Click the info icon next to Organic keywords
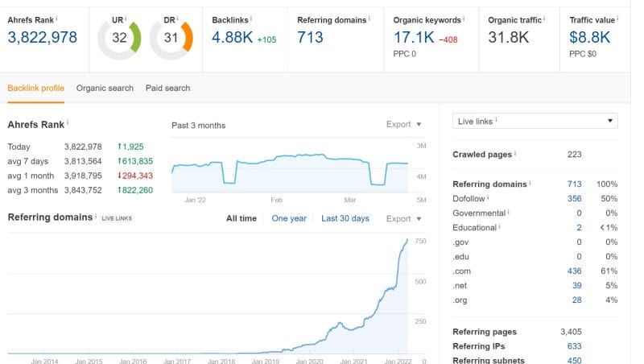The width and height of the screenshot is (644, 364). pos(464,19)
